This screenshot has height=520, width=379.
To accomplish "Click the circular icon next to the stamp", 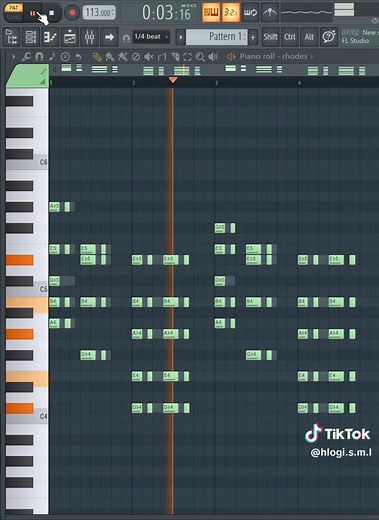I will tap(65, 57).
